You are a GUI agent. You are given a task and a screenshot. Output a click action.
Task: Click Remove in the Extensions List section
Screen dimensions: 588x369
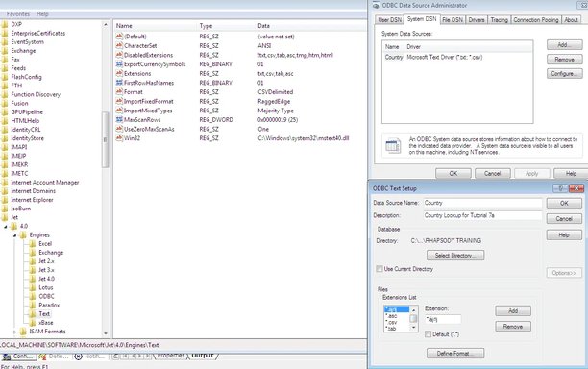point(513,327)
